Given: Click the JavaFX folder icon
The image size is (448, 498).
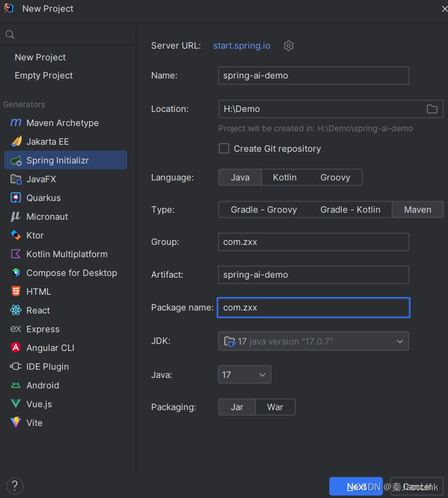Looking at the screenshot, I should tap(16, 179).
